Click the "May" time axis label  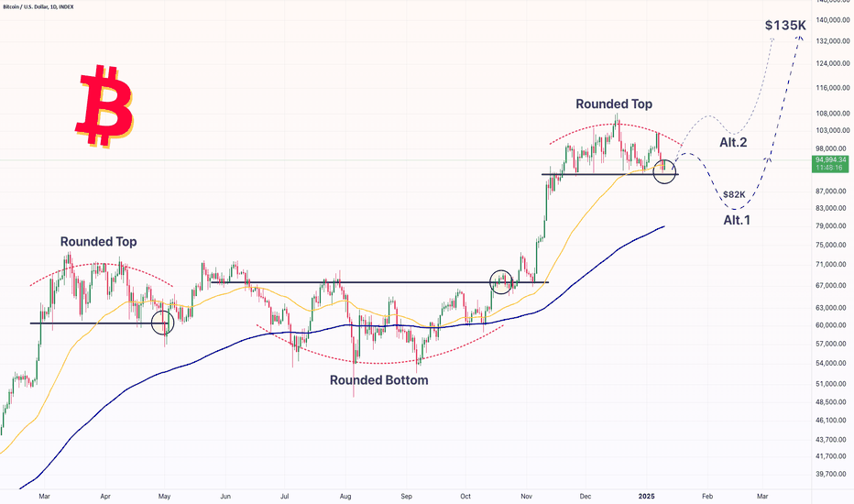coord(165,497)
